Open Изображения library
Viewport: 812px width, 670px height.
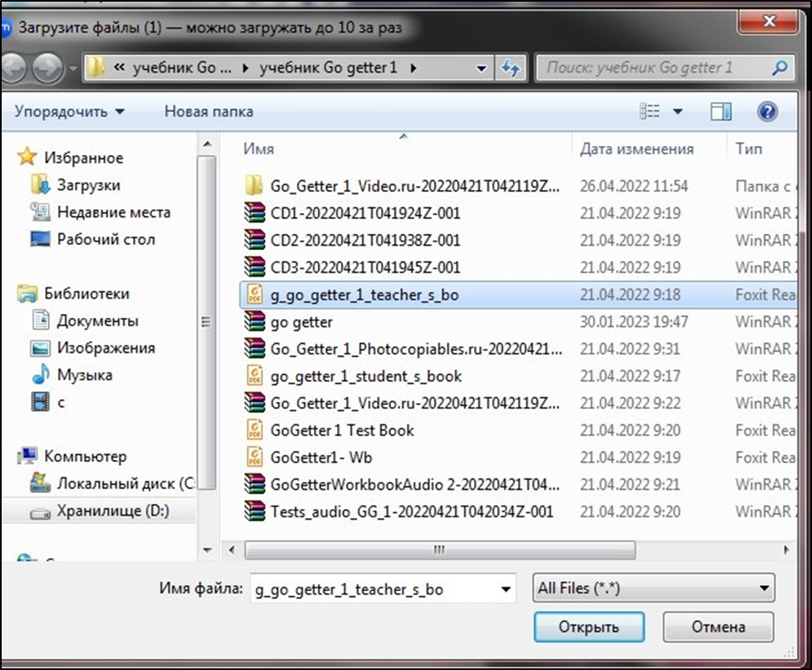[x=93, y=348]
